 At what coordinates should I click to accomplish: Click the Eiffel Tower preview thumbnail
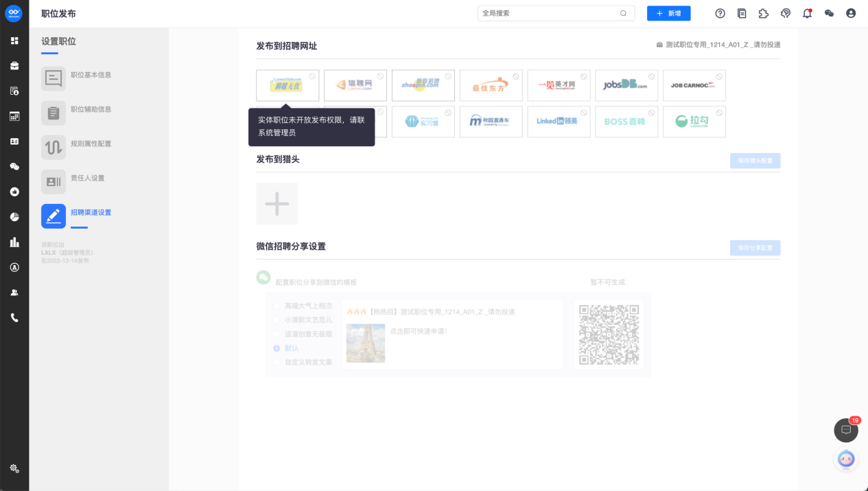pyautogui.click(x=366, y=343)
